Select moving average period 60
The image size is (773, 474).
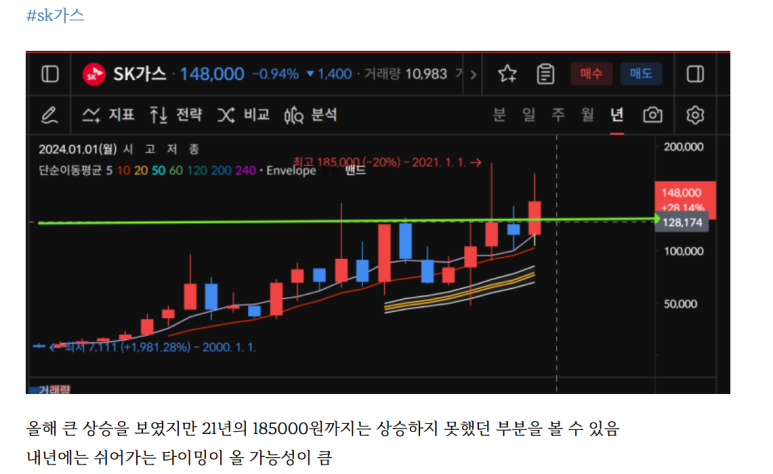(x=176, y=171)
